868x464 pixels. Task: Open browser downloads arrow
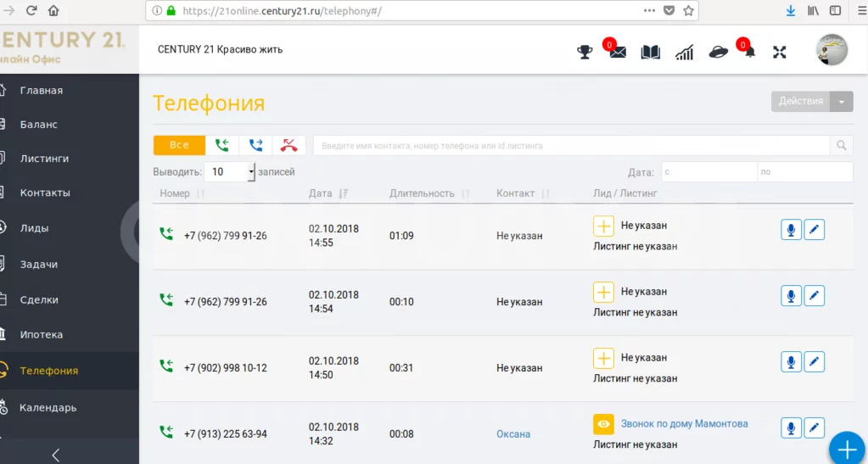[791, 10]
